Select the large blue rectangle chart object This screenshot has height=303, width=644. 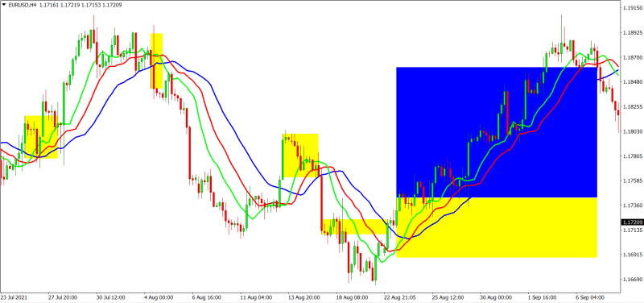click(x=497, y=132)
